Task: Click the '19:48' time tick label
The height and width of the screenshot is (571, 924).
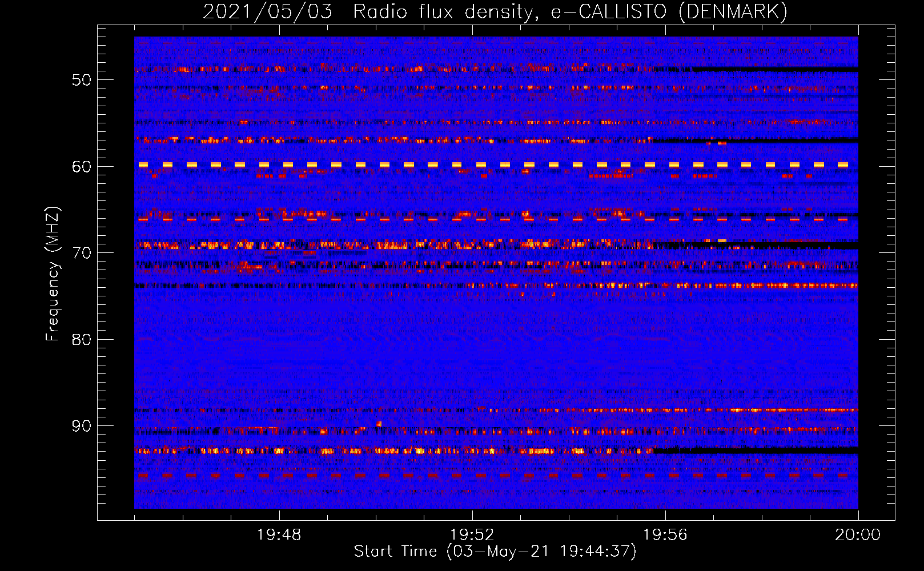Action: pos(279,535)
